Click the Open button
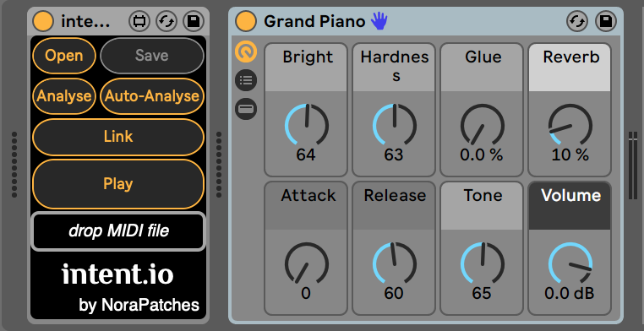The image size is (644, 331). point(64,56)
